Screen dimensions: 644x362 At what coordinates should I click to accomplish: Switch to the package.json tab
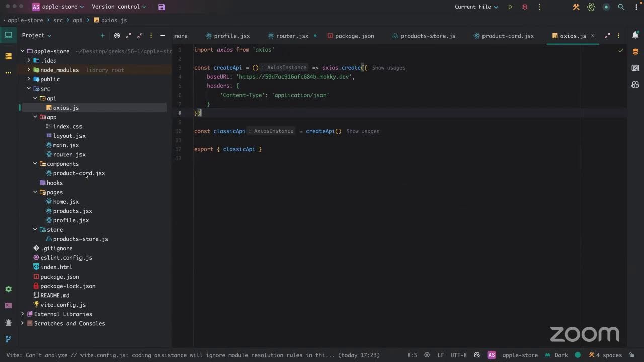(354, 36)
